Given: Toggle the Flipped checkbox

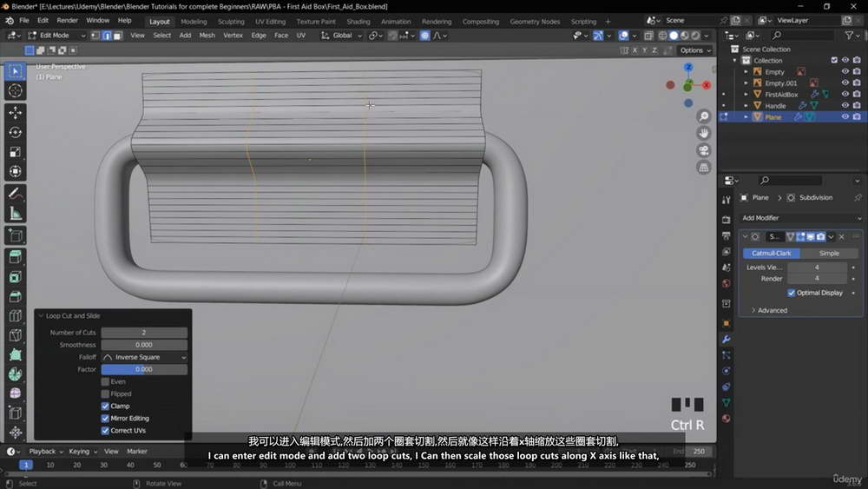Looking at the screenshot, I should point(105,393).
